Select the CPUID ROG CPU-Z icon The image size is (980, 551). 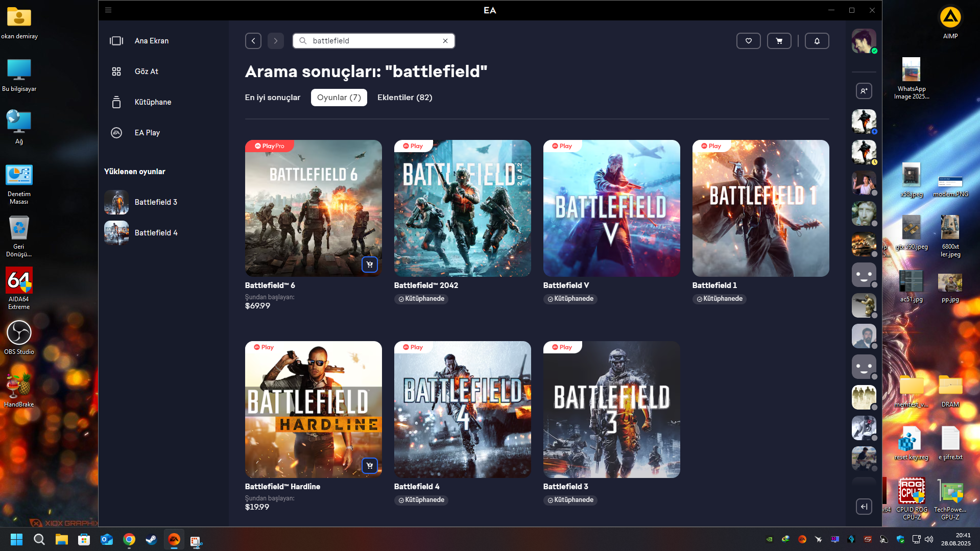(x=912, y=499)
